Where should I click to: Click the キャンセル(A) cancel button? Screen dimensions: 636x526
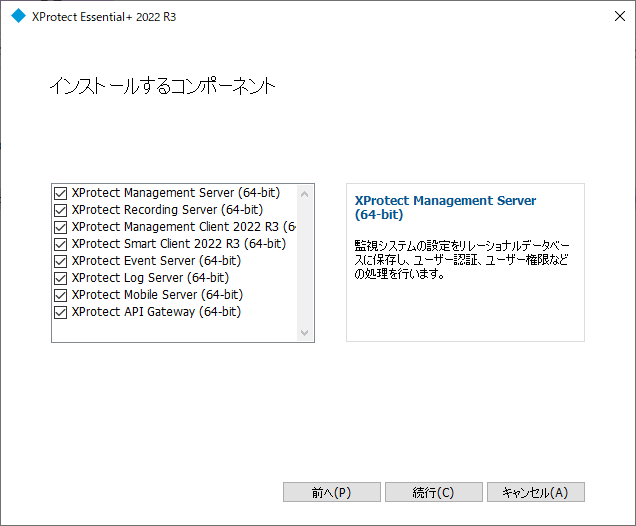[536, 492]
